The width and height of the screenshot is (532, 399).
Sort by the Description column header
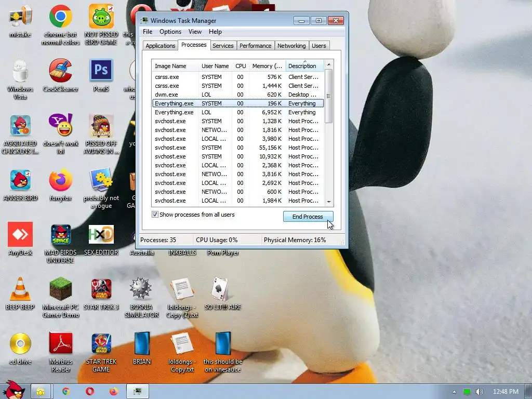pos(304,66)
